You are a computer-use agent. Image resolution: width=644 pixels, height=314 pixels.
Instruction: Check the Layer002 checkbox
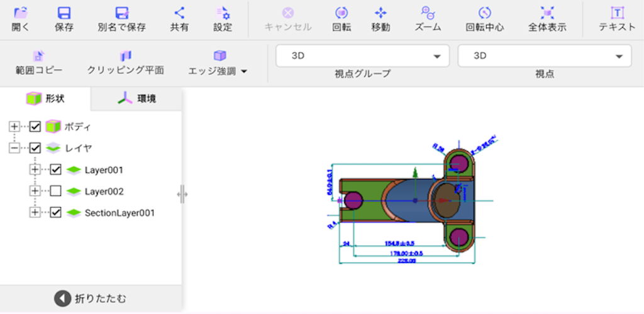(x=56, y=191)
